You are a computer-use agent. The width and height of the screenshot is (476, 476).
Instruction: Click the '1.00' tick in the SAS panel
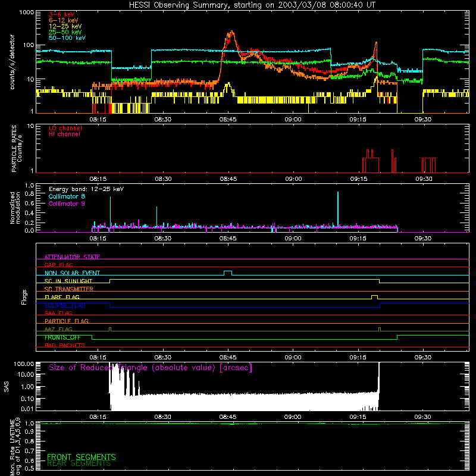pyautogui.click(x=27, y=387)
